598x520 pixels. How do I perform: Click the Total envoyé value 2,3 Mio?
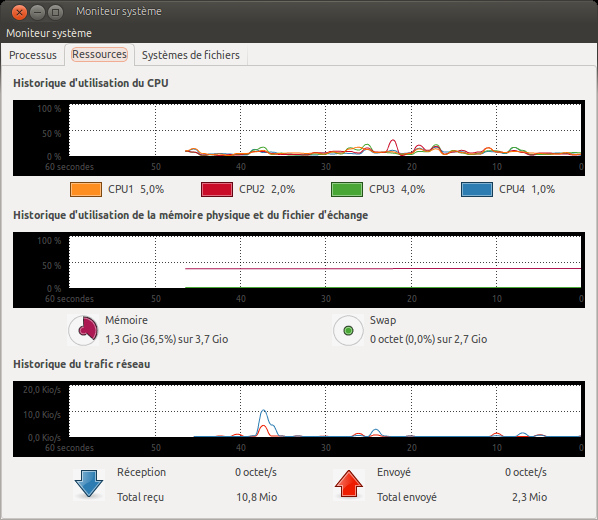pos(529,497)
